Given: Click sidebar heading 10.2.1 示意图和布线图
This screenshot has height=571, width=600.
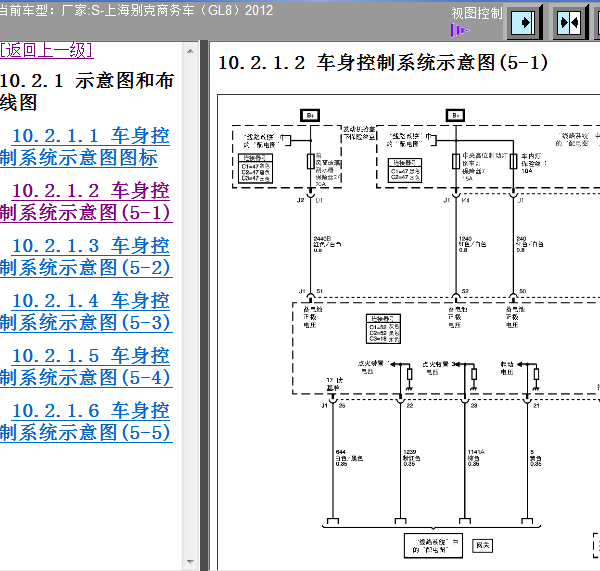Looking at the screenshot, I should pyautogui.click(x=87, y=91).
